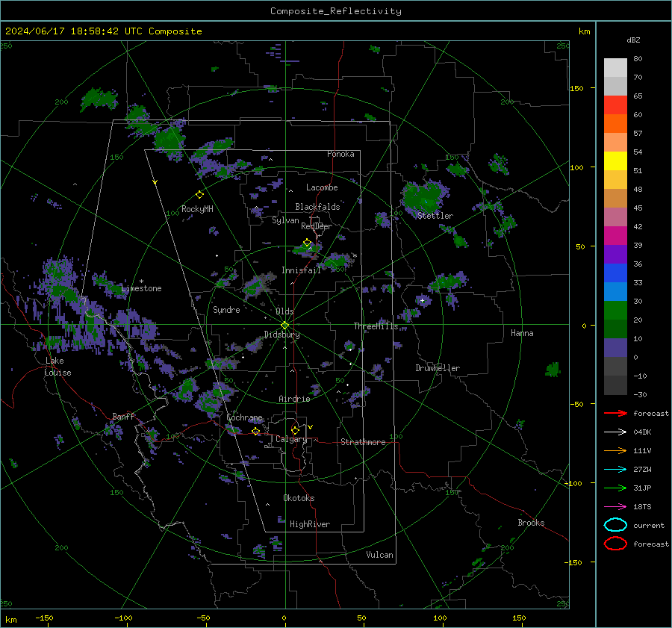The height and width of the screenshot is (628, 672).
Task: Click the Didsbury town label
Action: click(281, 335)
